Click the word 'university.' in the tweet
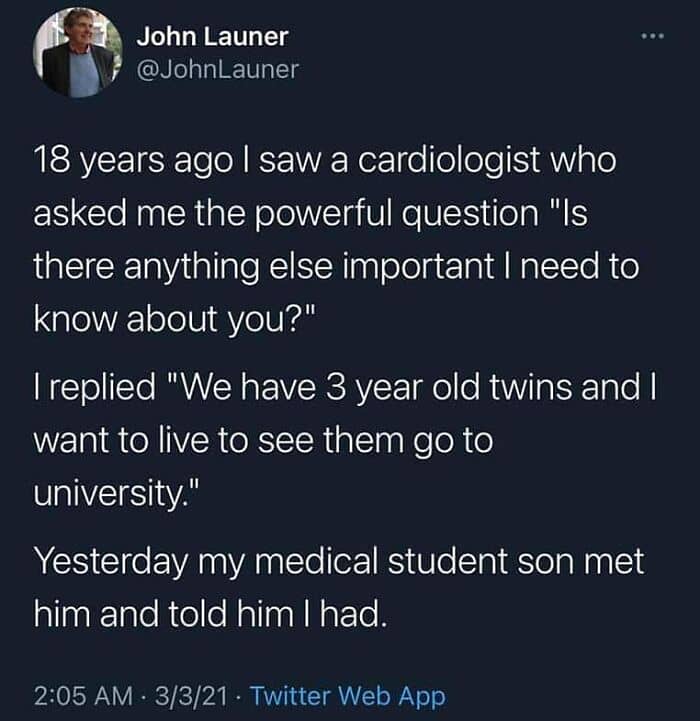Image resolution: width=700 pixels, height=721 pixels. click(x=117, y=492)
